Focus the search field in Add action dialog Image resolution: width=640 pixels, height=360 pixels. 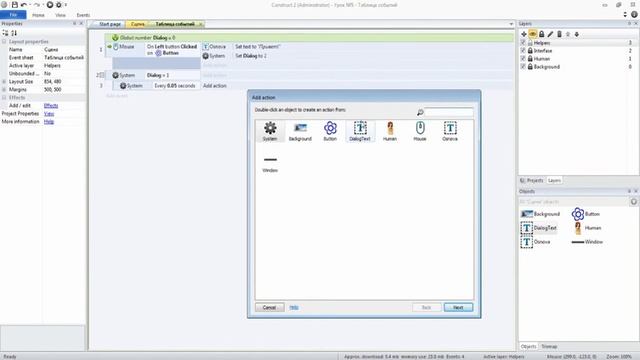(449, 112)
